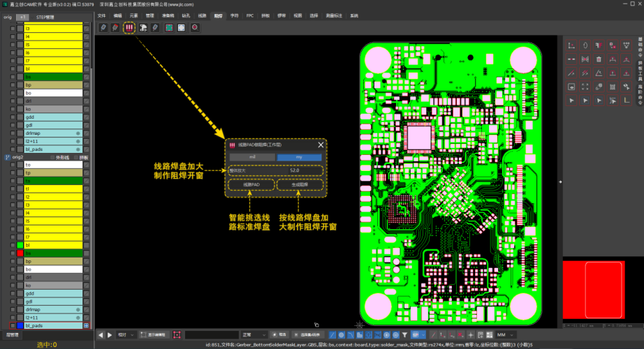Expand the splitter arrow at canvas right edge
644x349 pixels.
[560, 181]
